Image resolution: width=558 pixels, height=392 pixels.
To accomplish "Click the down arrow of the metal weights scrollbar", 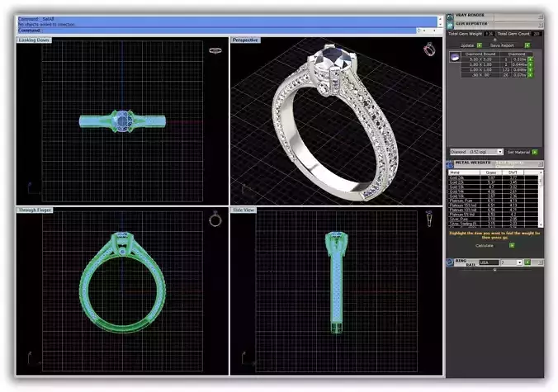I will coord(541,224).
